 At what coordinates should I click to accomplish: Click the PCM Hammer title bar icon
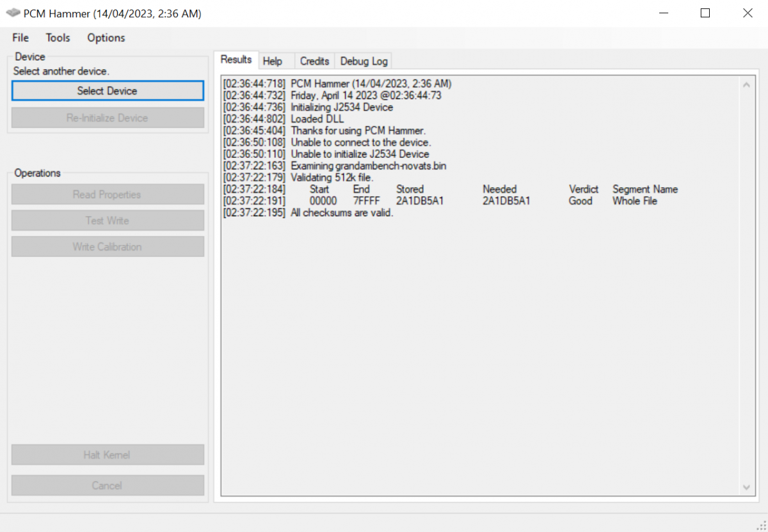(13, 13)
